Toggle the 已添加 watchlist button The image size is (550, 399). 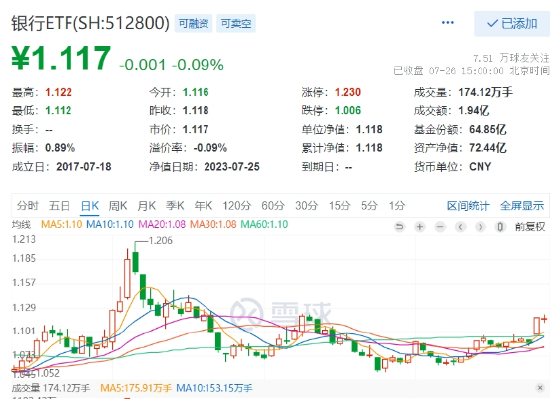(x=512, y=23)
